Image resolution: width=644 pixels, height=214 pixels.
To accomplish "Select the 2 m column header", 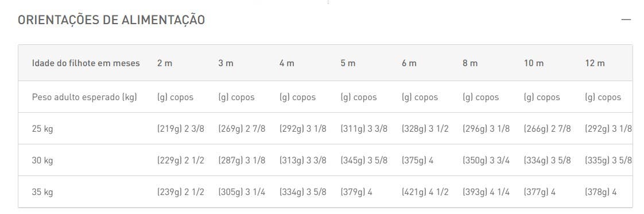I will tap(165, 63).
